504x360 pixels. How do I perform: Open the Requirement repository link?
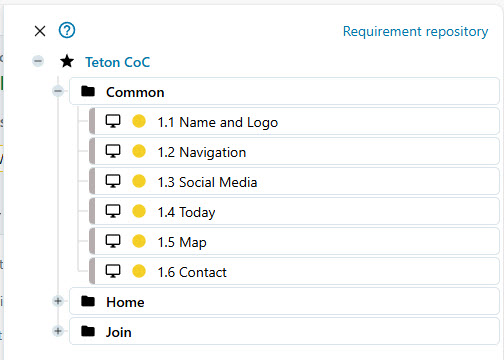tap(415, 32)
